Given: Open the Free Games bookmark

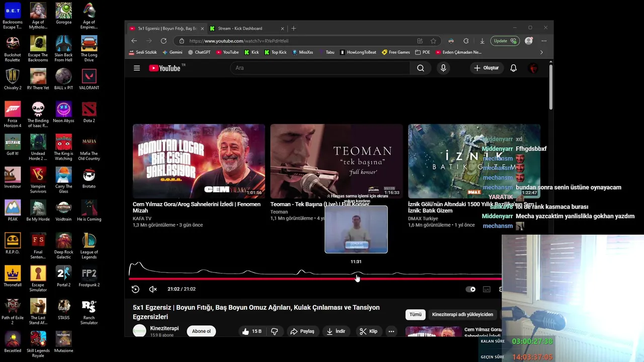Looking at the screenshot, I should point(396,52).
